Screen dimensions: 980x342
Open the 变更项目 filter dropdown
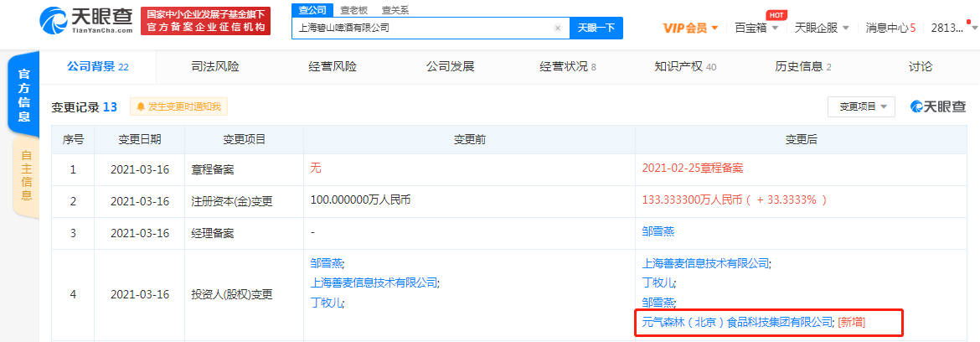[861, 106]
